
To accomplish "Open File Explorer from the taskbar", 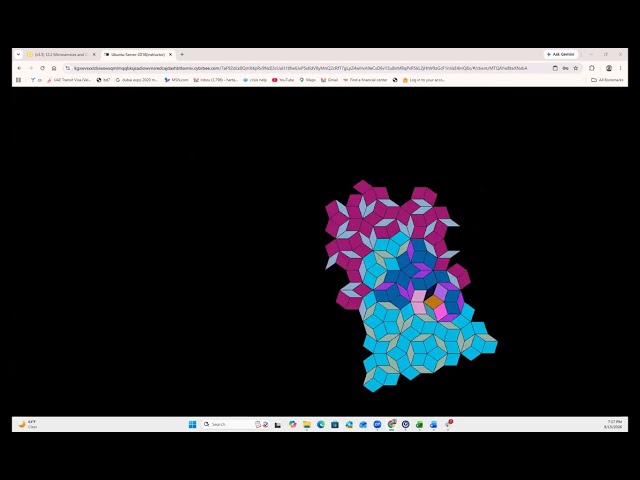I will 307,424.
